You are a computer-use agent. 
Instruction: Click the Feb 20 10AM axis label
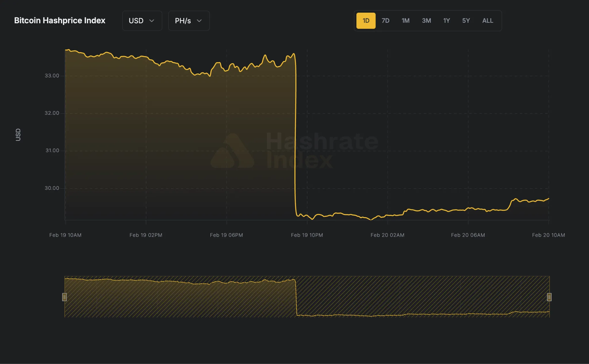click(548, 235)
